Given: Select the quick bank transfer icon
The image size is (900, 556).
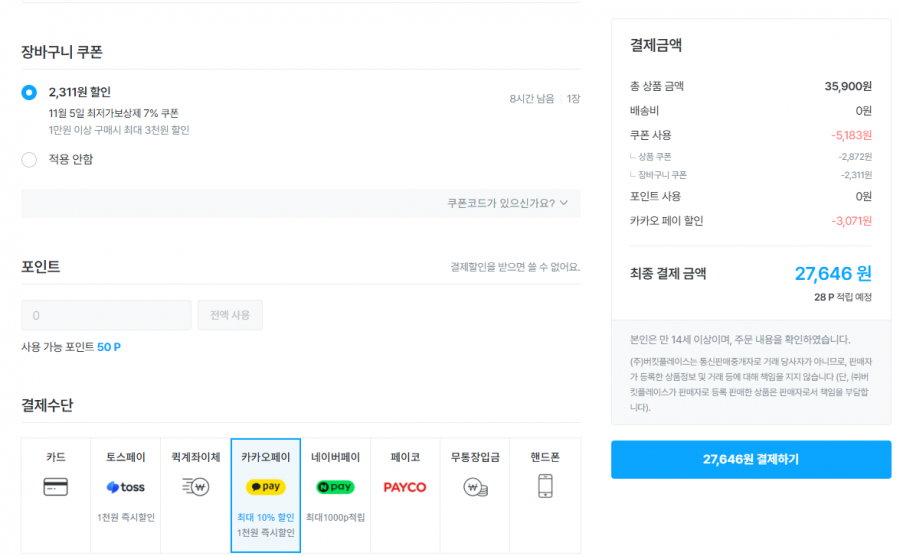Looking at the screenshot, I should pyautogui.click(x=195, y=487).
